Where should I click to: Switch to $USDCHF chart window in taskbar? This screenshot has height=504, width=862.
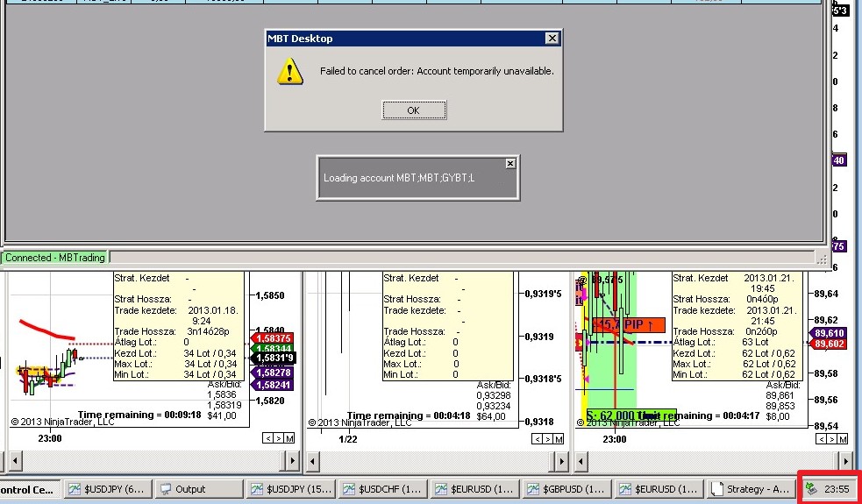[x=383, y=488]
